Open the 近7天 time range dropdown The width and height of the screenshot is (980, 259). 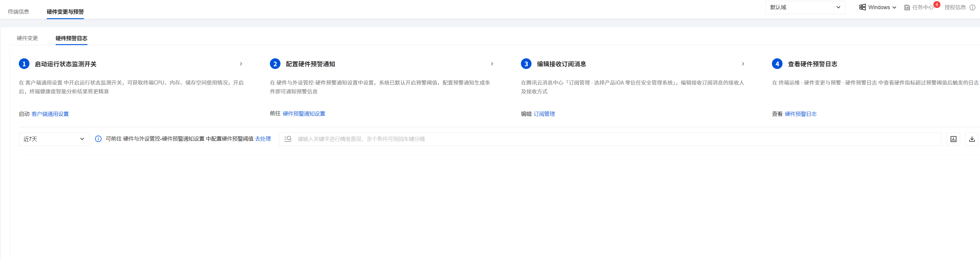pyautogui.click(x=54, y=139)
